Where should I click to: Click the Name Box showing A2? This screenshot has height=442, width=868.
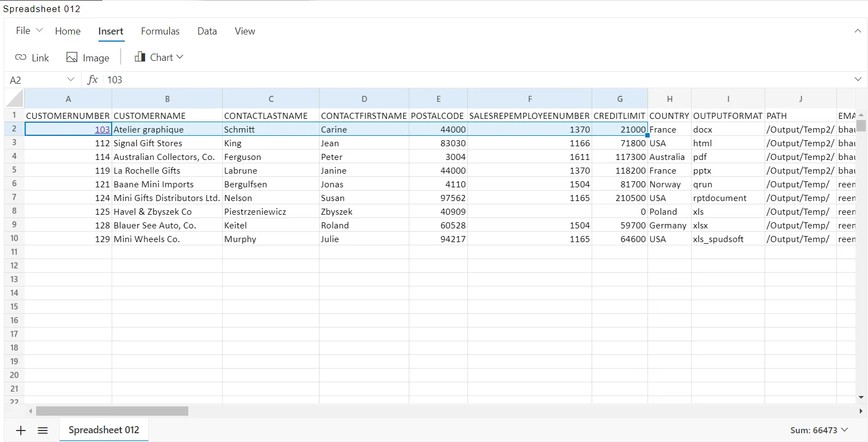coord(36,80)
